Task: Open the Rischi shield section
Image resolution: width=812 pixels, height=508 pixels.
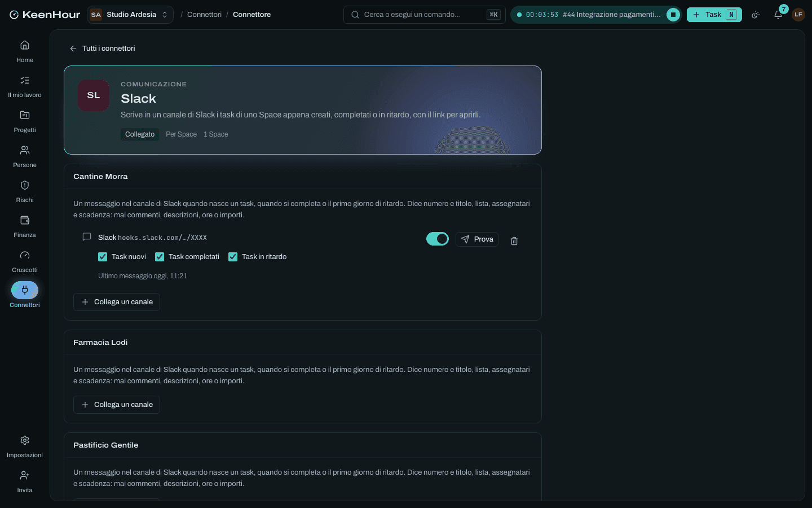Action: point(25,191)
